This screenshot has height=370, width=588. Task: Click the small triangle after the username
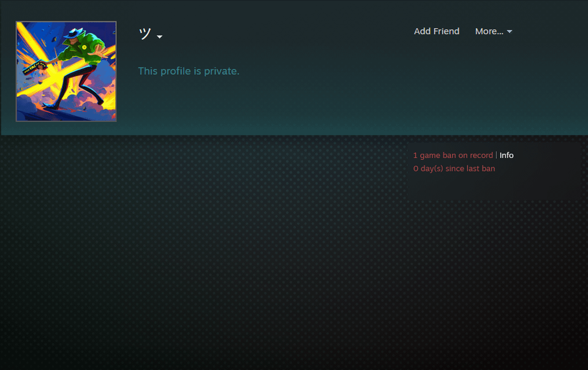pos(159,37)
